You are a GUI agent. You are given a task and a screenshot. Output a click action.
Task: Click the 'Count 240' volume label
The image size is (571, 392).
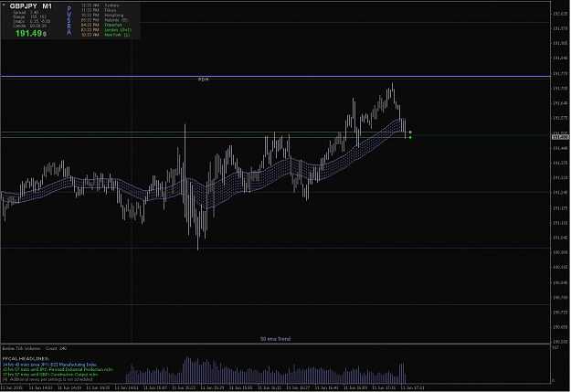coord(56,348)
